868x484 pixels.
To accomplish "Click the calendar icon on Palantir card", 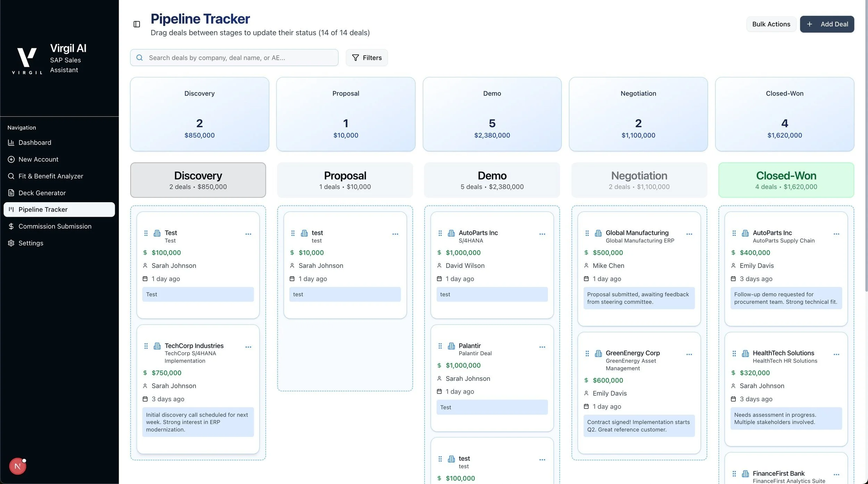I will [x=439, y=392].
